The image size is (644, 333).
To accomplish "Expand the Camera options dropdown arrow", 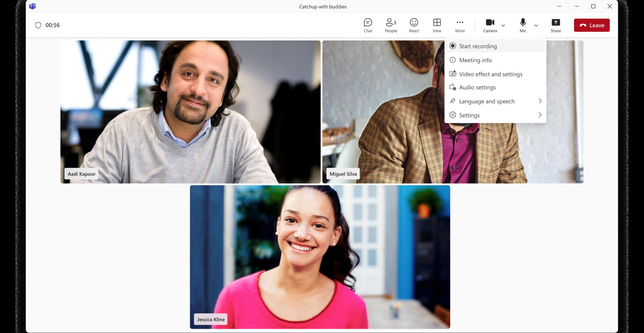I will 503,25.
